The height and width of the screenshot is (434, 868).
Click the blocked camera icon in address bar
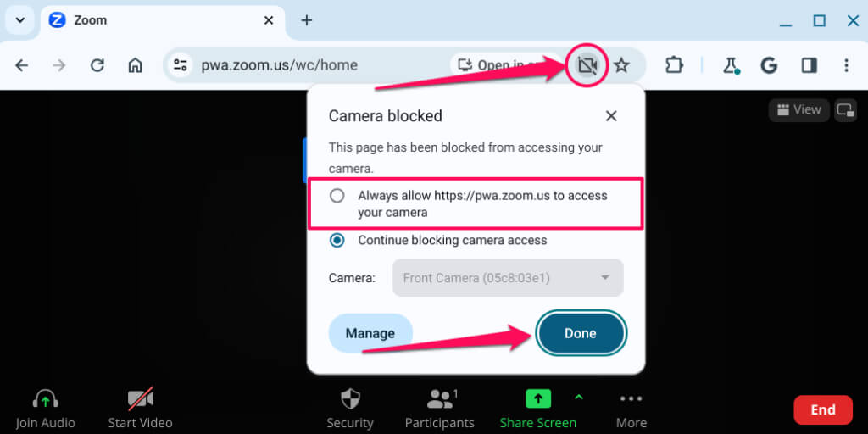[587, 65]
